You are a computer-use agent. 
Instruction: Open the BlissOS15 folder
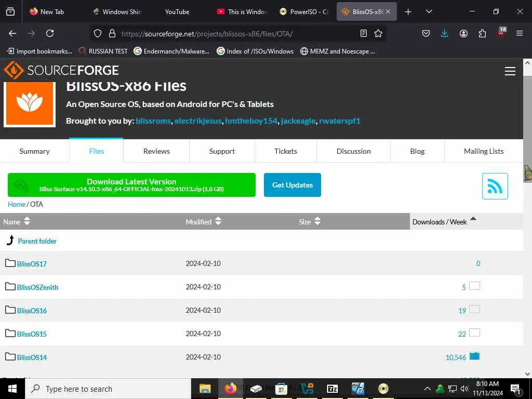point(32,334)
